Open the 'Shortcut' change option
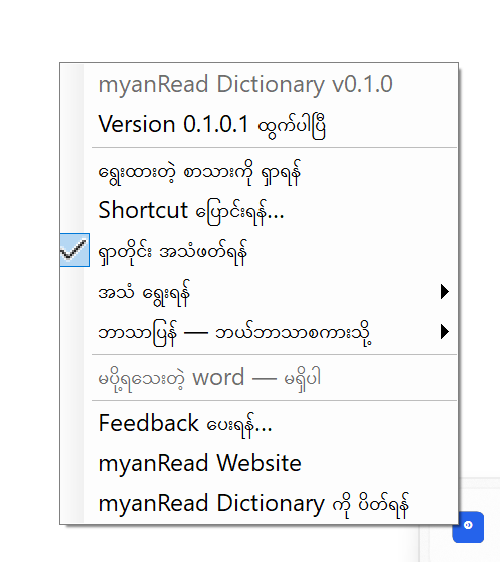 259,211
